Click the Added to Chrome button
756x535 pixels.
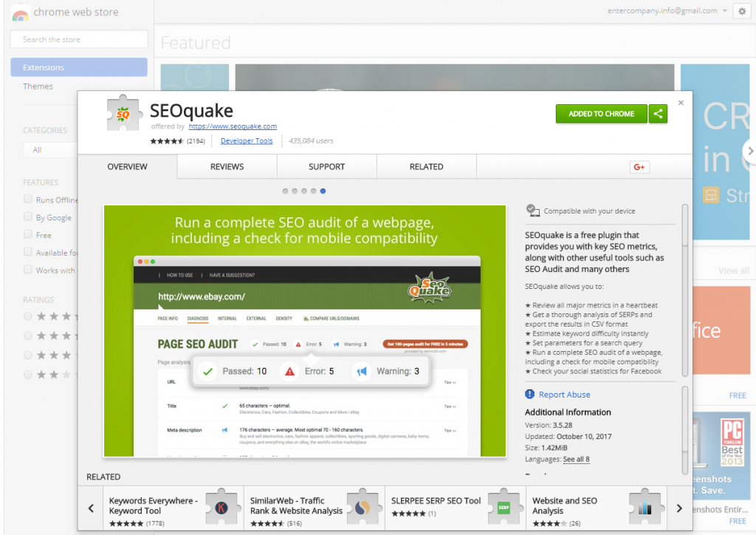coord(601,114)
